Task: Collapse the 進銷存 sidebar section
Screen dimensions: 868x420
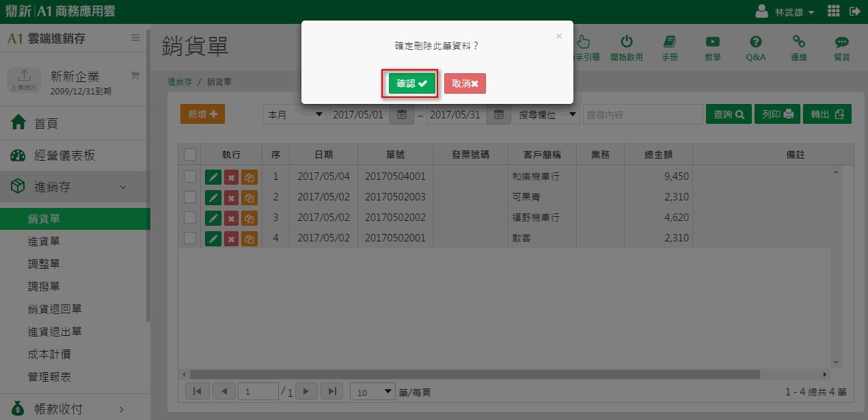Action: 75,187
